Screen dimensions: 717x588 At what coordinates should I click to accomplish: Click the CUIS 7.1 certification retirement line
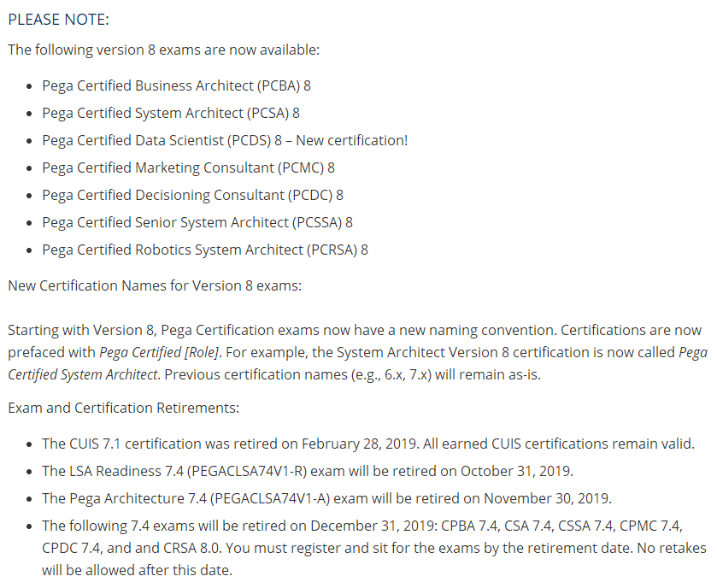click(x=368, y=444)
